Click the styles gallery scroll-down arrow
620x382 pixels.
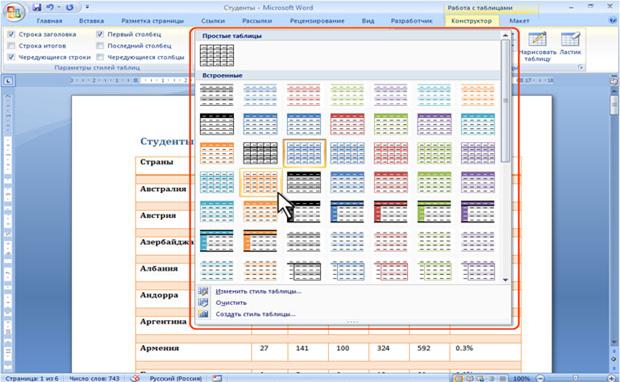click(505, 280)
